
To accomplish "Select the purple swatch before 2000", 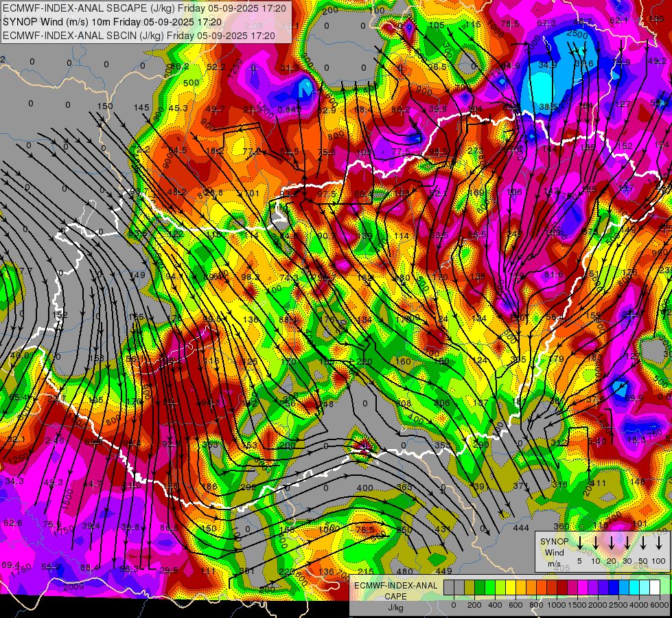I will [x=593, y=588].
